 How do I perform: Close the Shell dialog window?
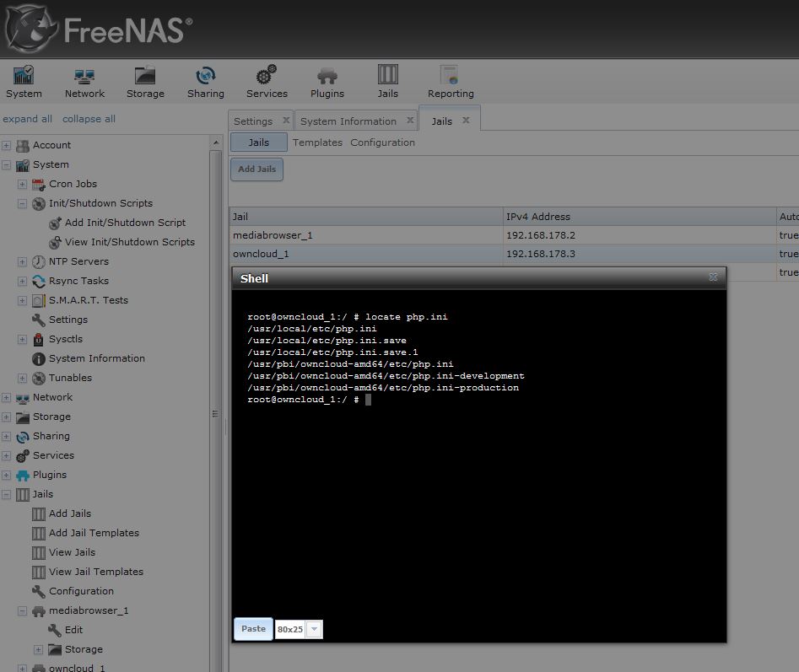(713, 277)
